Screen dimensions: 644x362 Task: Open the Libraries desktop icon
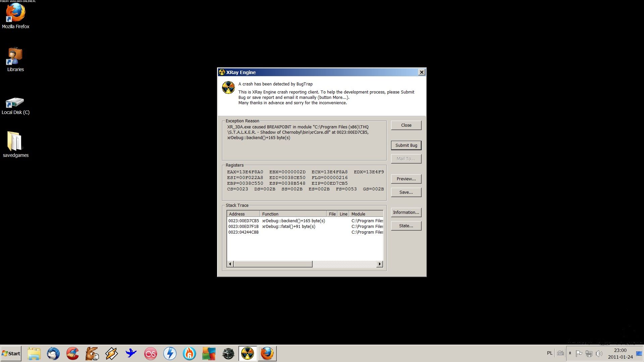point(15,59)
